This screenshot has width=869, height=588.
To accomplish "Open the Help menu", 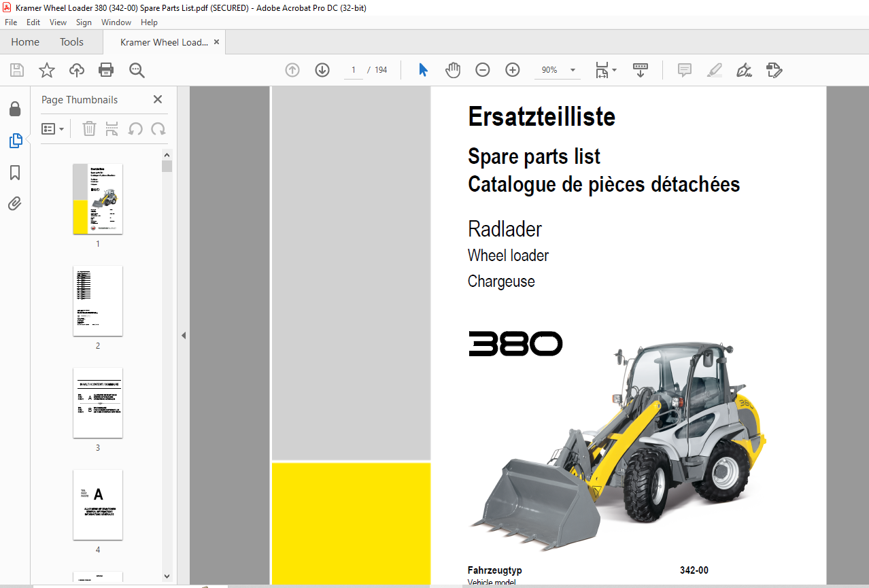I will (149, 22).
